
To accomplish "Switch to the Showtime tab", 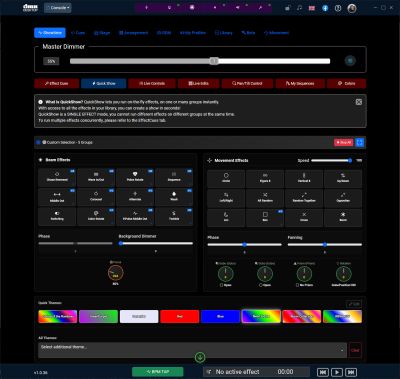I will [50, 33].
